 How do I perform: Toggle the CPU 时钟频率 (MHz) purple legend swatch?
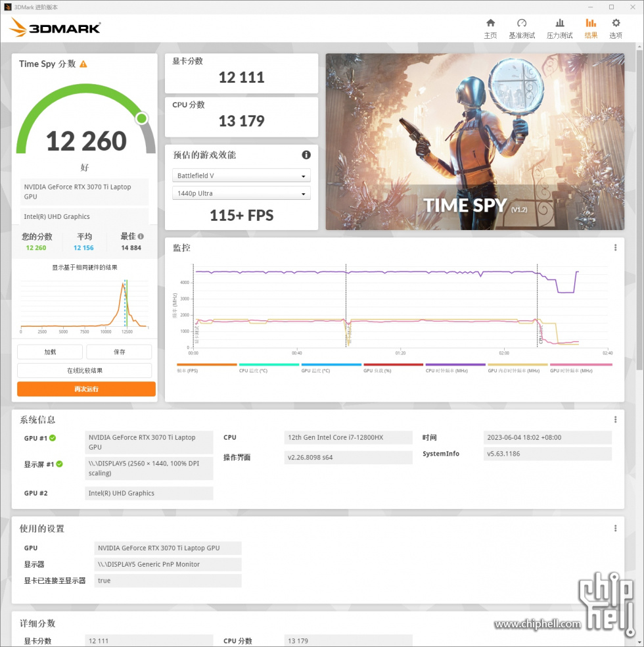coord(455,365)
